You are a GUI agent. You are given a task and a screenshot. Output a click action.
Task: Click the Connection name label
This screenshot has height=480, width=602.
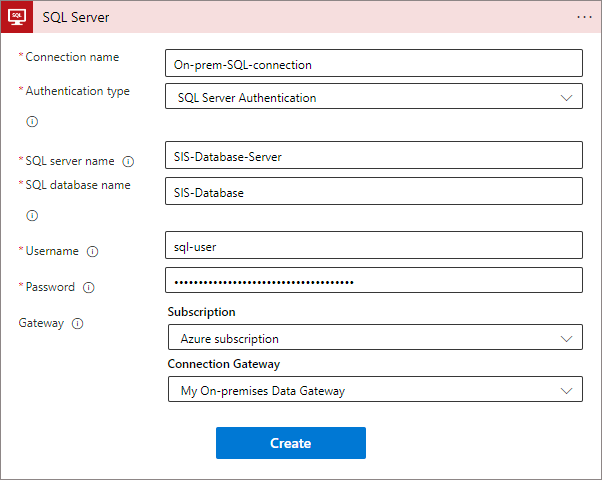tap(72, 57)
